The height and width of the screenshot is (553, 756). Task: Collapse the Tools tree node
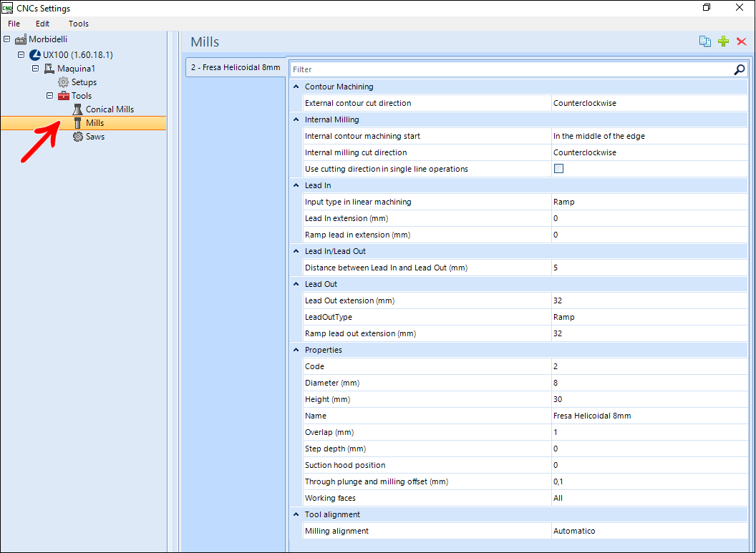tap(49, 95)
